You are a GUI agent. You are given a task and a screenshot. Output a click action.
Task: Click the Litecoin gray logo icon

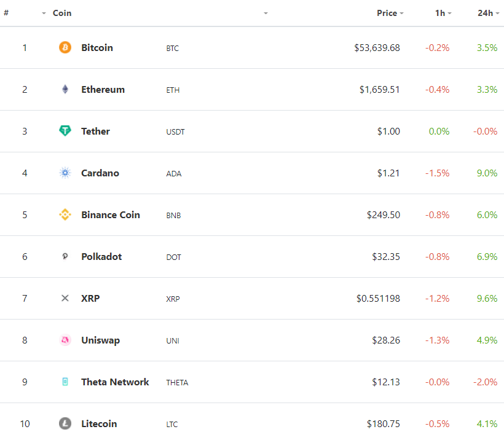pyautogui.click(x=65, y=423)
